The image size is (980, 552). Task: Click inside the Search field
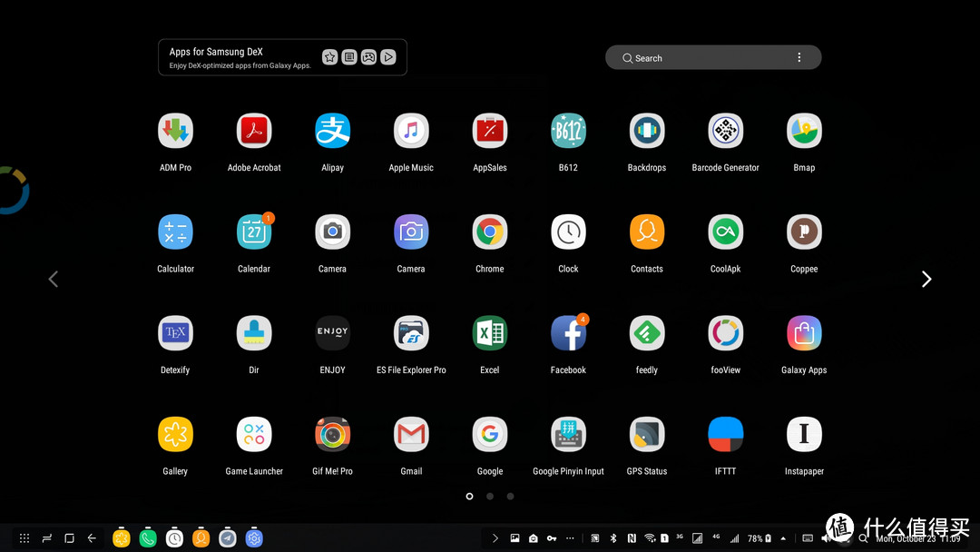[x=708, y=57]
